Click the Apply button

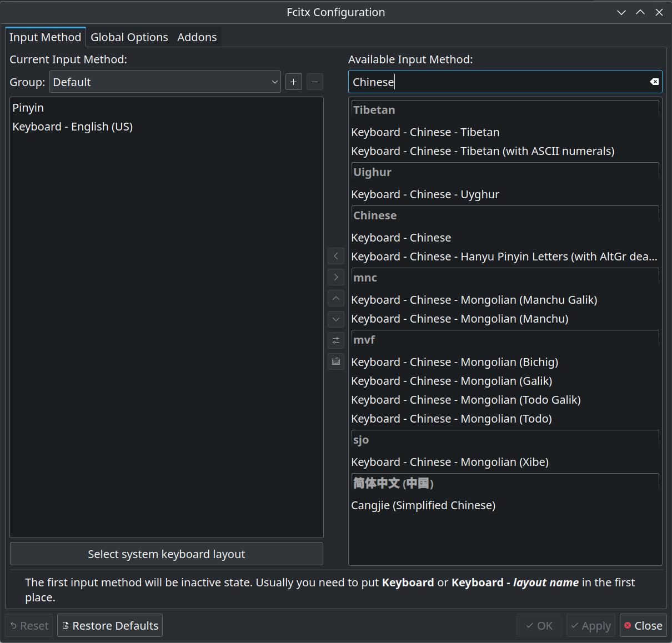591,626
